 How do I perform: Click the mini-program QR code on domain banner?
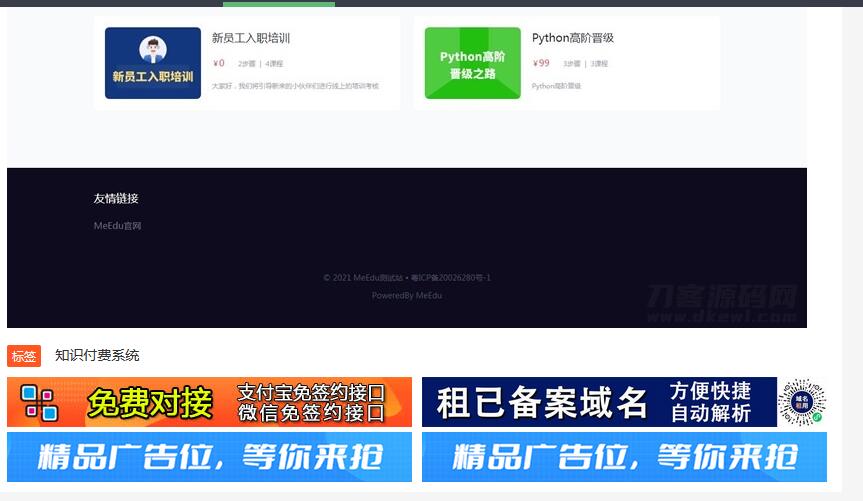pos(802,402)
